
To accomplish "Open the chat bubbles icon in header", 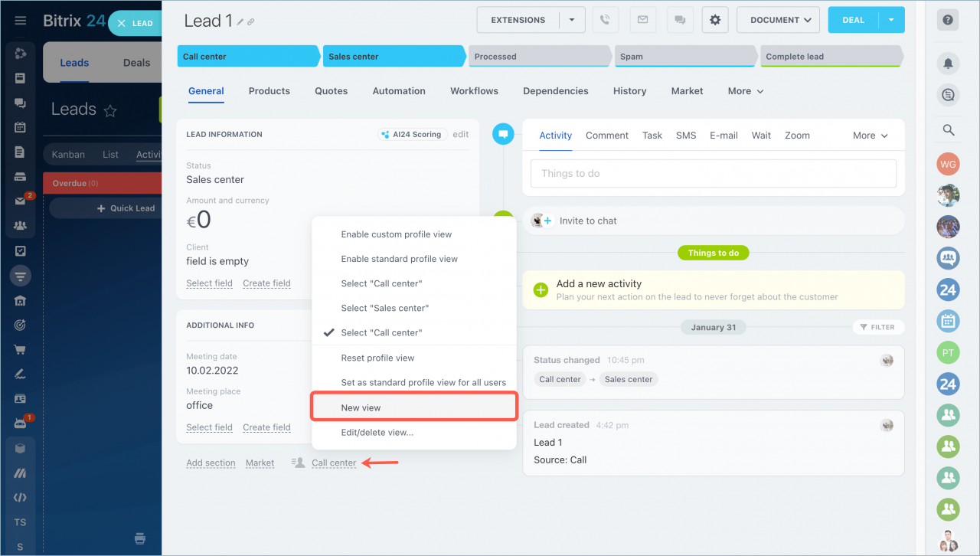I will click(x=679, y=20).
